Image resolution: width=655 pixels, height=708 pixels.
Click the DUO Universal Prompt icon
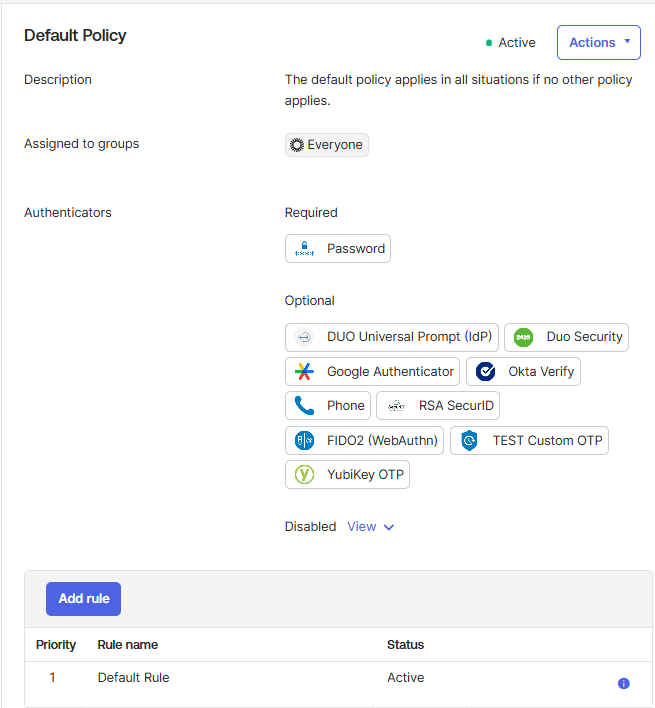click(x=304, y=337)
